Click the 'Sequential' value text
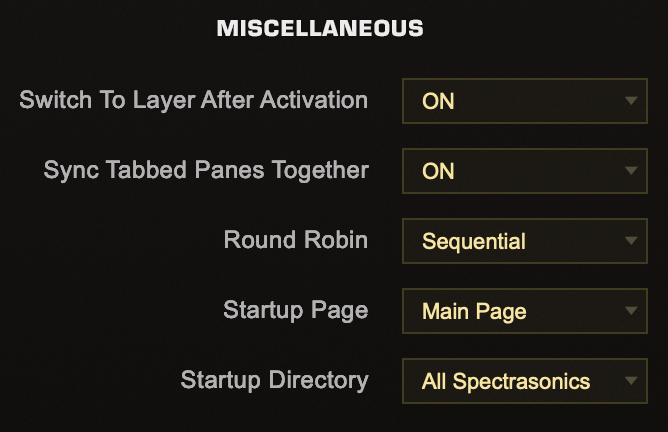The height and width of the screenshot is (432, 668). 474,241
